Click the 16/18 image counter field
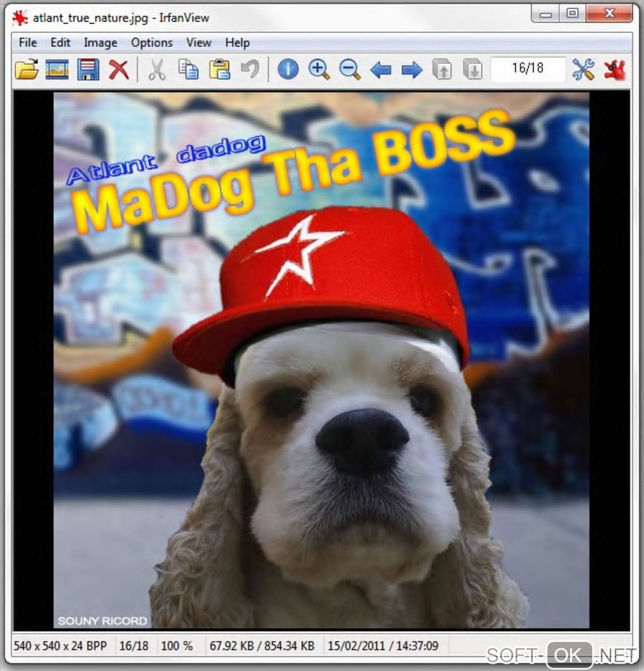Screen dimensions: 644x671 pos(528,68)
